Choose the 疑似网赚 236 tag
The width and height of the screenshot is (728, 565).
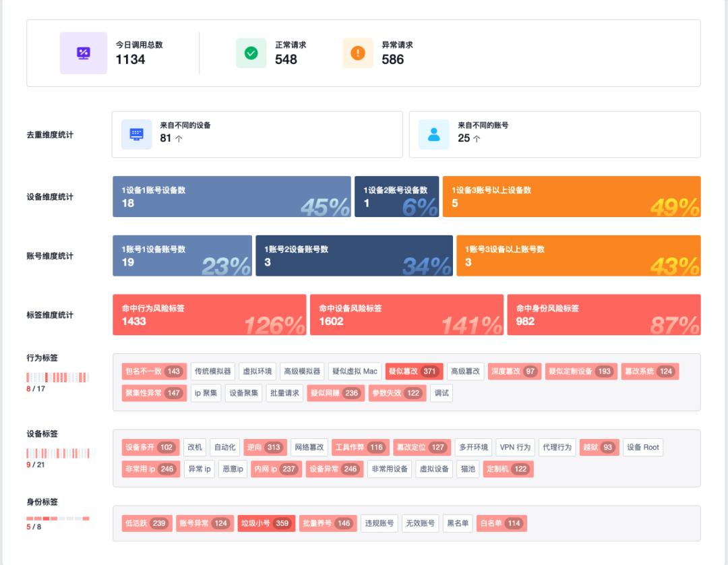(336, 393)
